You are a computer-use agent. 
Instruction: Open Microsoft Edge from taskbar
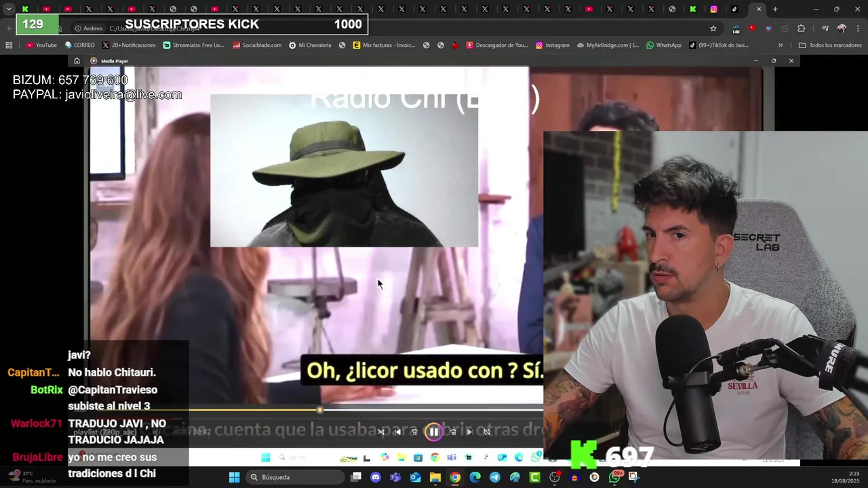(x=475, y=477)
